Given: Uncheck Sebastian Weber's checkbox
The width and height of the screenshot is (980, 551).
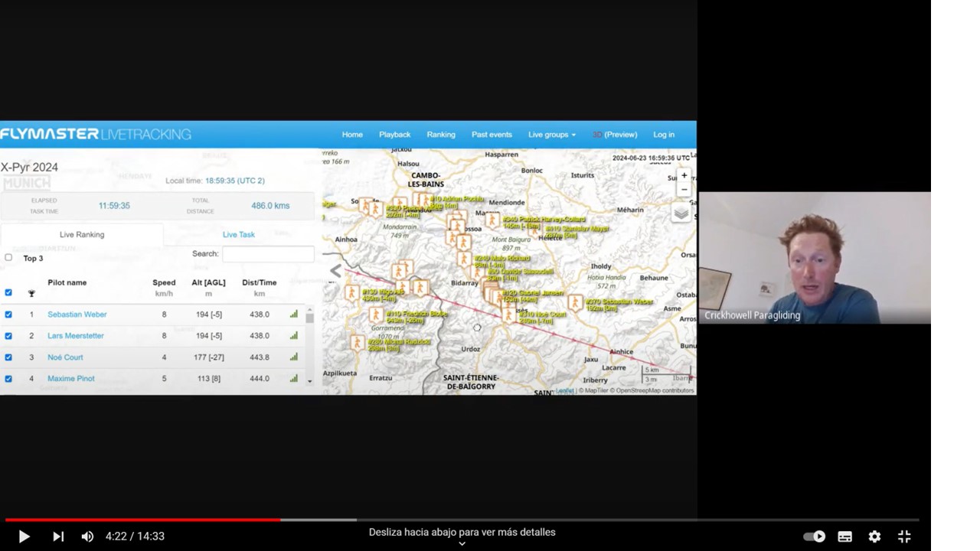Looking at the screenshot, I should pos(8,315).
